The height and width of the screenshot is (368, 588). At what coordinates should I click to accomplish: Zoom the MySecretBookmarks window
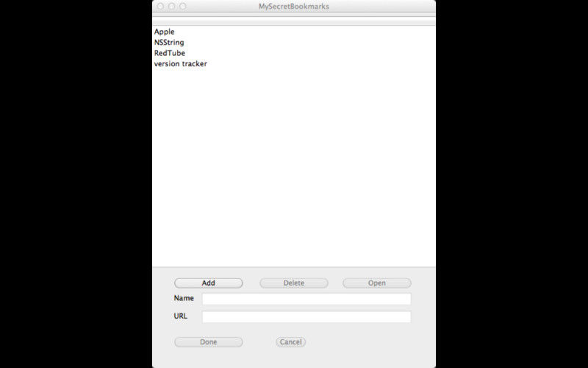(182, 7)
